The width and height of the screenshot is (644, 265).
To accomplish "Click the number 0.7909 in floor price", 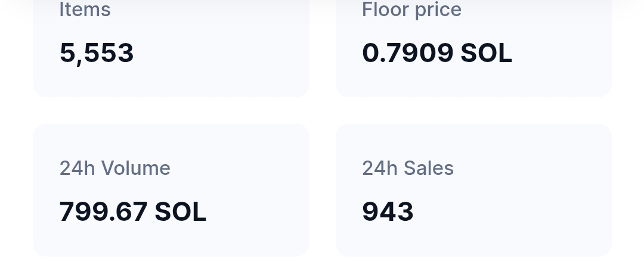I will (x=407, y=53).
